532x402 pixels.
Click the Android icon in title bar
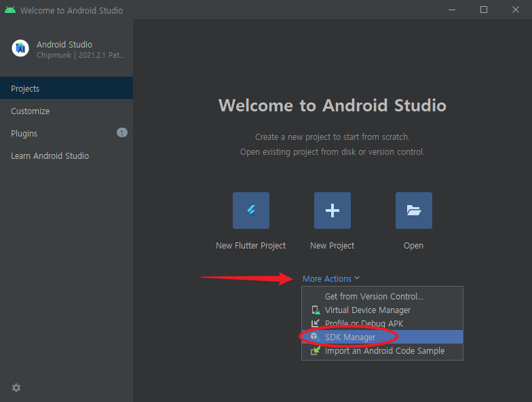(x=10, y=10)
